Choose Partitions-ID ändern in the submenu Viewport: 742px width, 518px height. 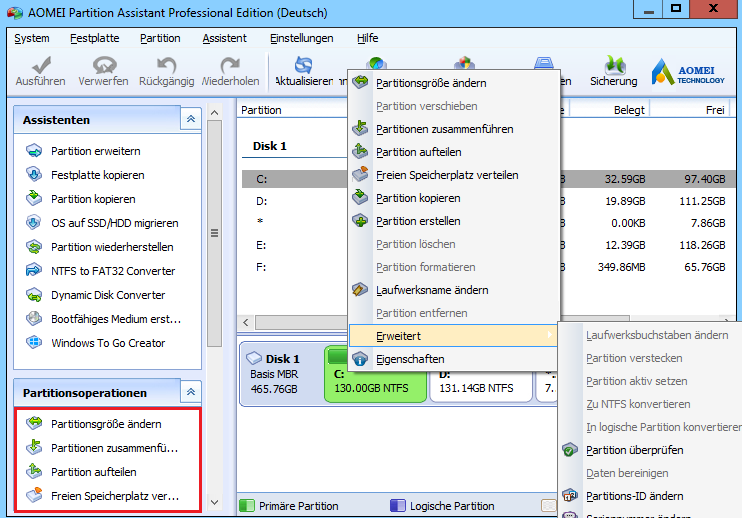[x=650, y=496]
